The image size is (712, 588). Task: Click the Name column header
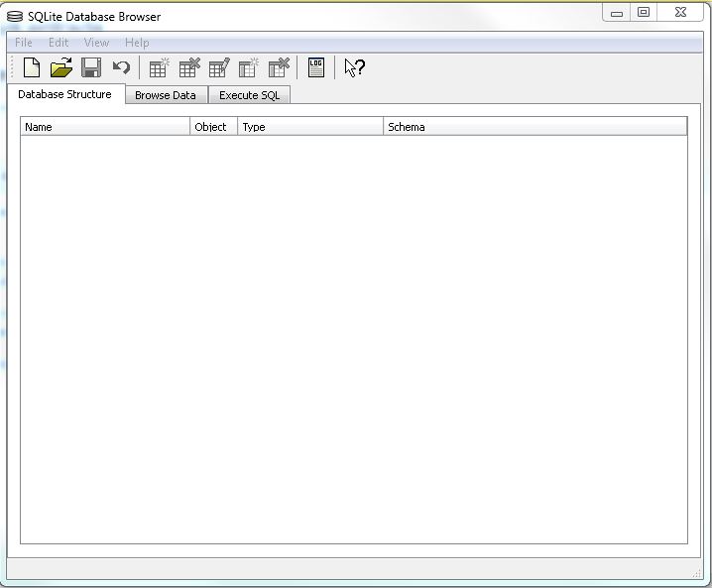pos(105,127)
